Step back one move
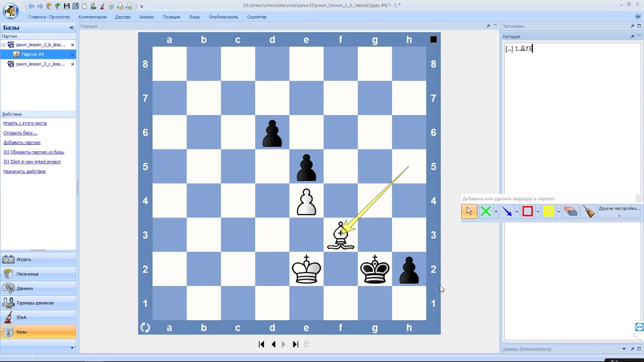This screenshot has height=362, width=644. (273, 344)
